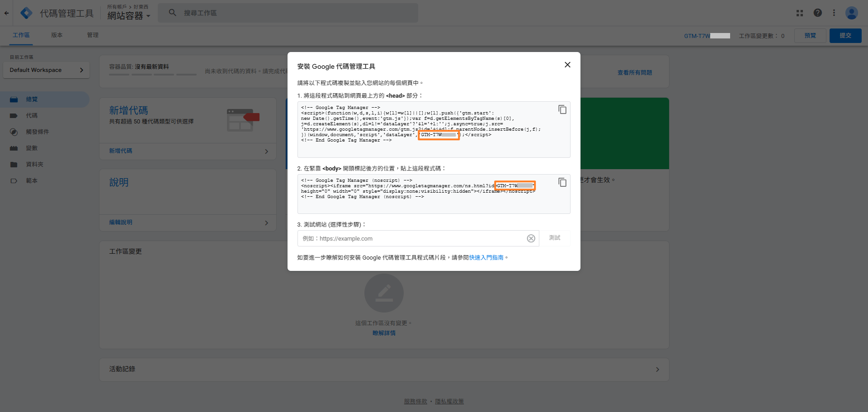
Task: Open the 快速入門指南 link
Action: 486,258
